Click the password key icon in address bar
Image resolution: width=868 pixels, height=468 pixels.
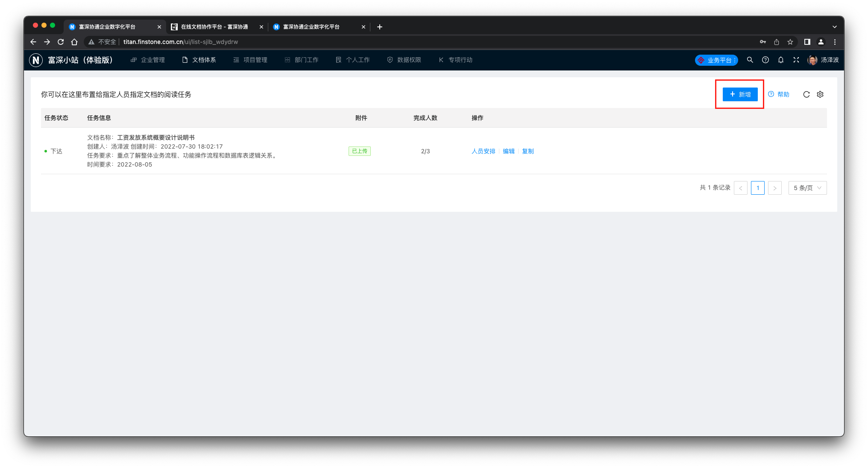point(763,42)
